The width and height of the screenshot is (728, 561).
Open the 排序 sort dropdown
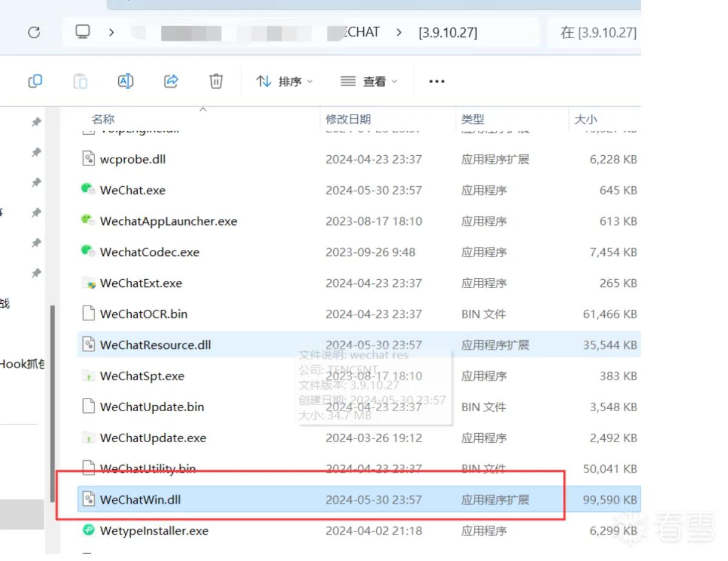[285, 81]
